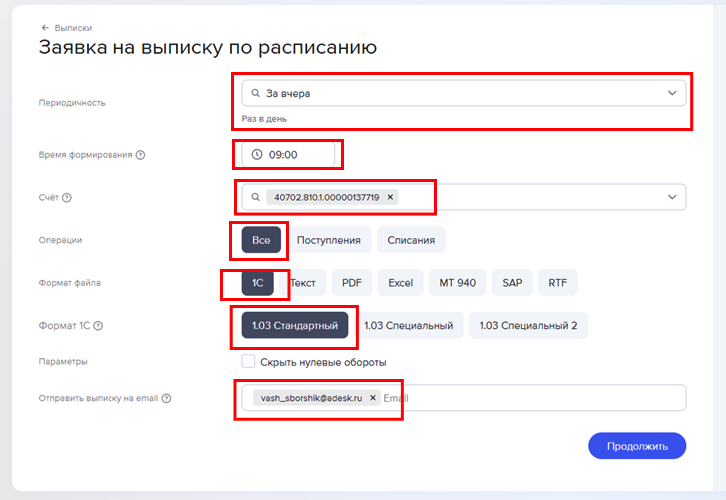Screen dimensions: 726x500
Task: Select 1.03 Специальный 2 format
Action: (x=528, y=325)
